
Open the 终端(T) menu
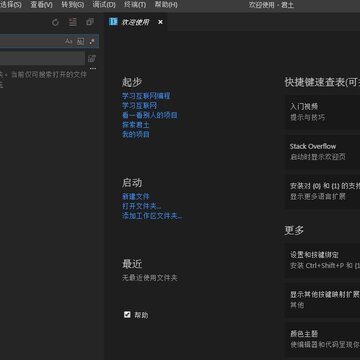(135, 5)
